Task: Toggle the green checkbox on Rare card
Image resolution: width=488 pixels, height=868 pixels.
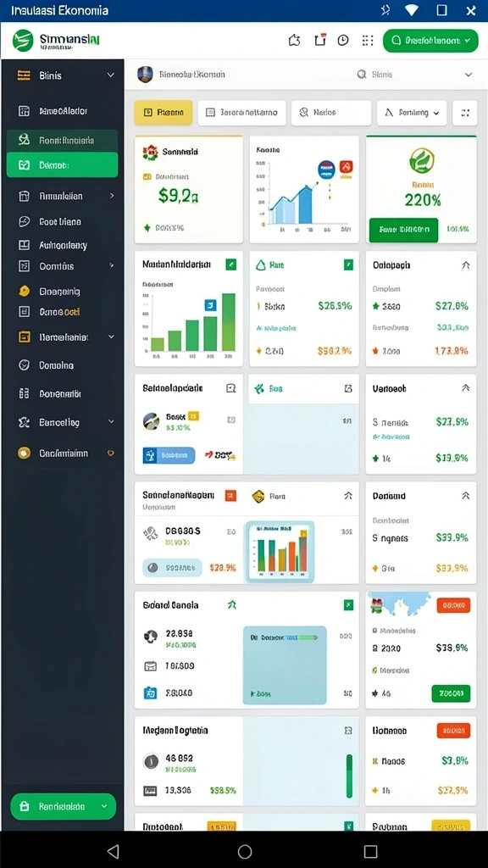Action: click(348, 264)
